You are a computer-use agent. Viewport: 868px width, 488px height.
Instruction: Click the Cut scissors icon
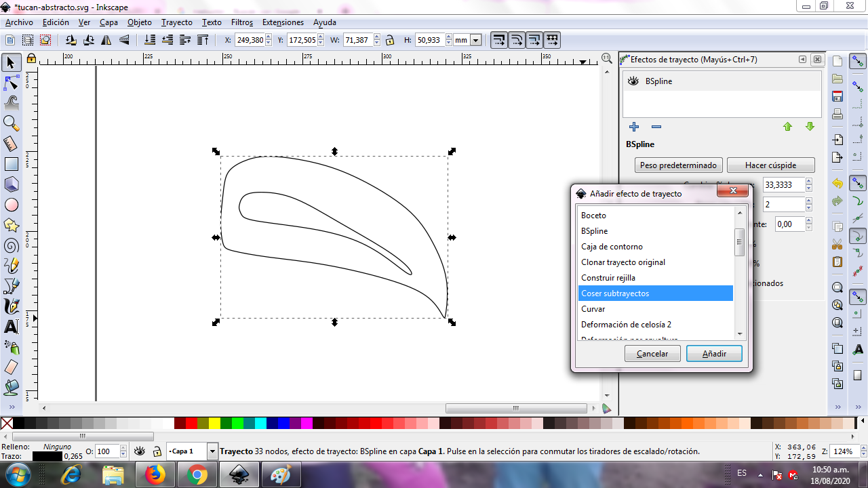[837, 244]
